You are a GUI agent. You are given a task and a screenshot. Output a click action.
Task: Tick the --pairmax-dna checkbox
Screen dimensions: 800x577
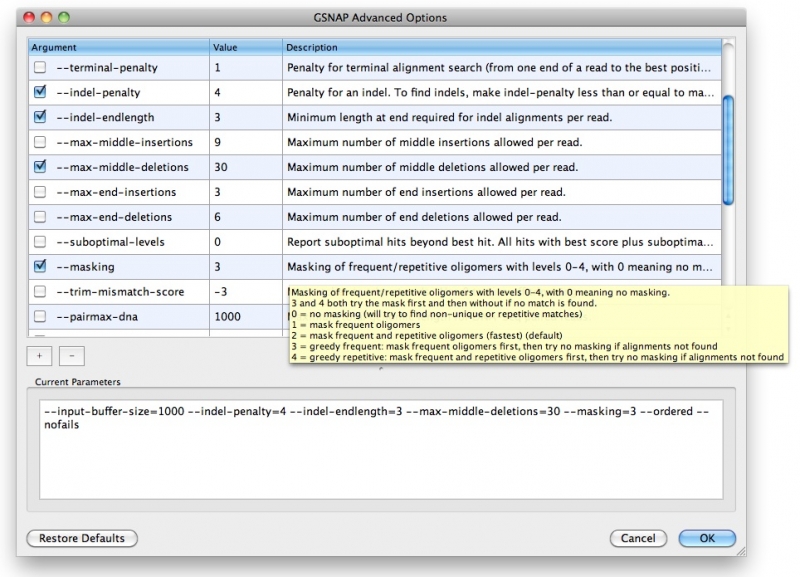(40, 316)
